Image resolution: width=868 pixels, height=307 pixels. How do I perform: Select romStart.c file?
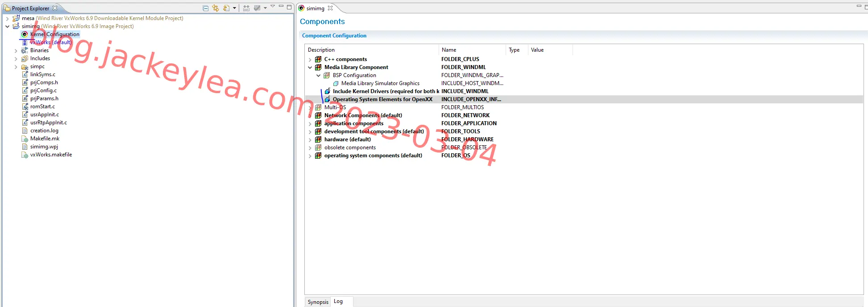(42, 106)
